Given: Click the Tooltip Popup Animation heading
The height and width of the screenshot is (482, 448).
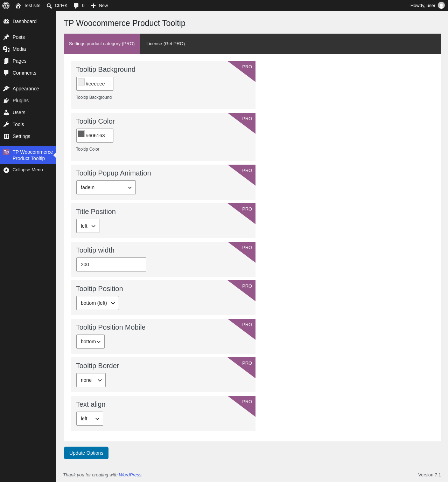Looking at the screenshot, I should (x=113, y=173).
